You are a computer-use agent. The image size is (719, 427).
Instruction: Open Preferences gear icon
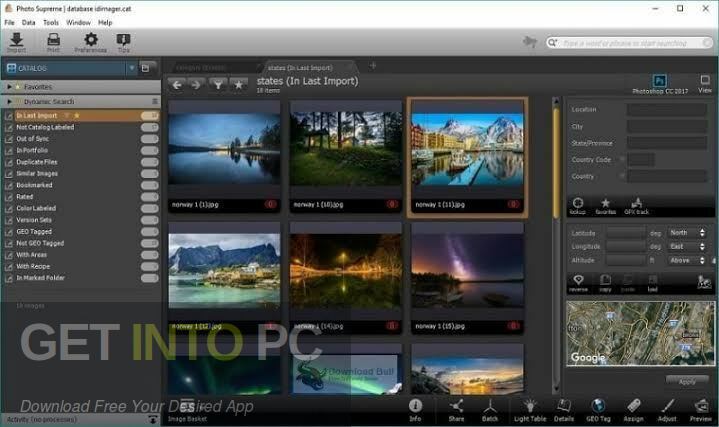(x=91, y=42)
